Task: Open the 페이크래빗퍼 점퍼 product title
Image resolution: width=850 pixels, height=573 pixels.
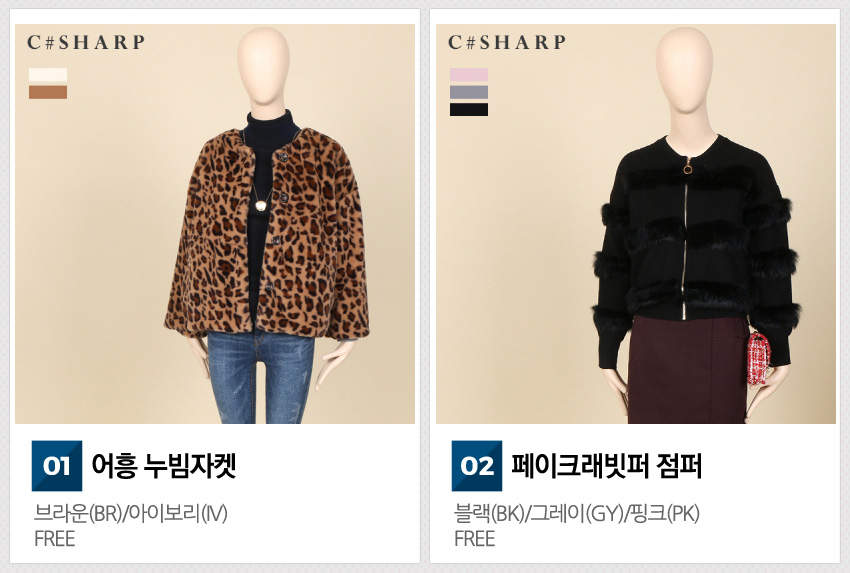Action: tap(607, 466)
